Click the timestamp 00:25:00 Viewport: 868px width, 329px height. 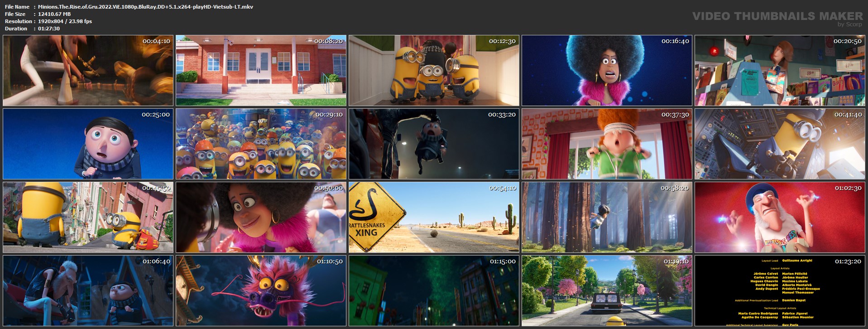(x=156, y=115)
